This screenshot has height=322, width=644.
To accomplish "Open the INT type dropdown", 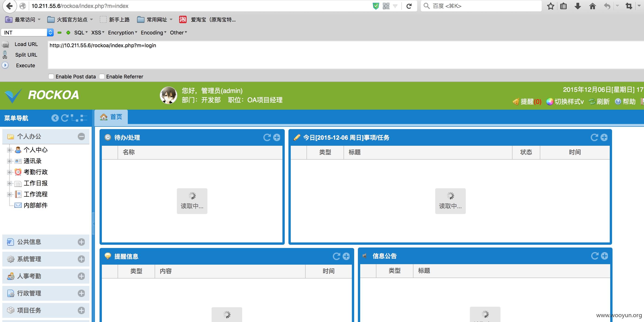I will 28,32.
